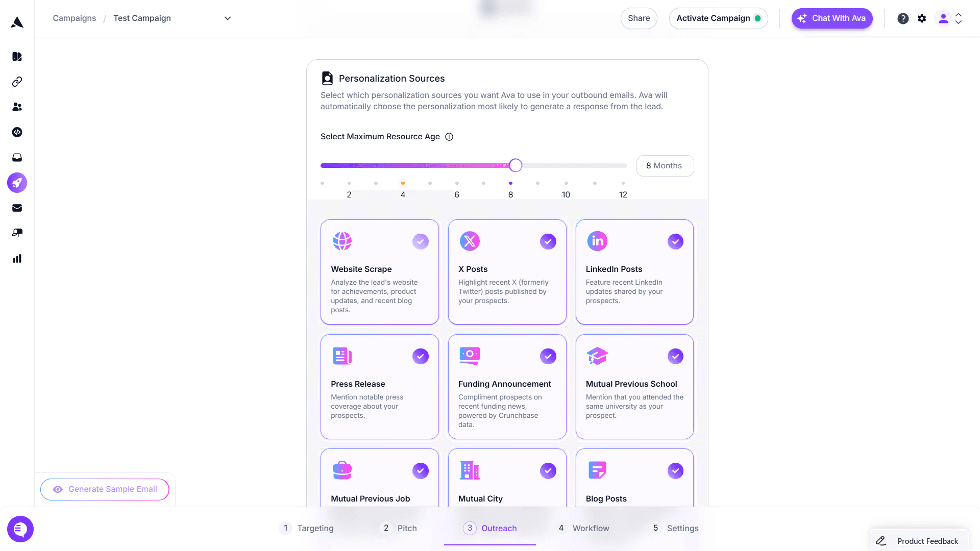Expand the user account menu arrows
This screenshot has height=551, width=980.
[959, 18]
